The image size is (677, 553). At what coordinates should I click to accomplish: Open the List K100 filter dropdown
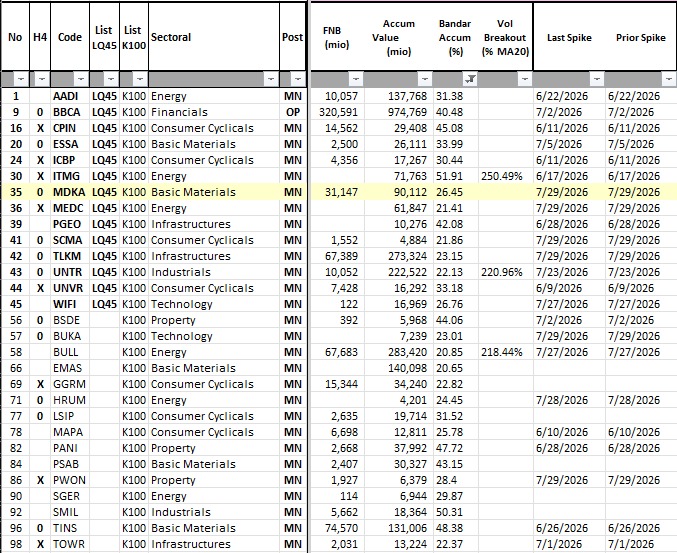coord(140,79)
